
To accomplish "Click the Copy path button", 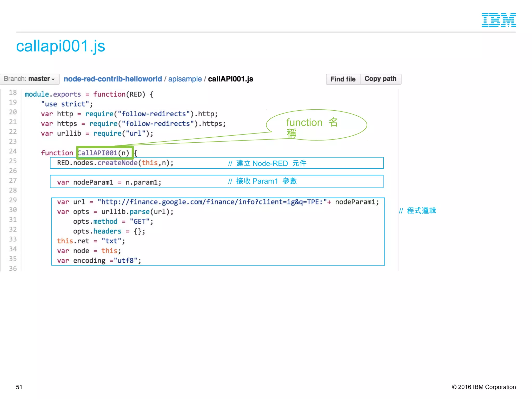I will tap(380, 79).
